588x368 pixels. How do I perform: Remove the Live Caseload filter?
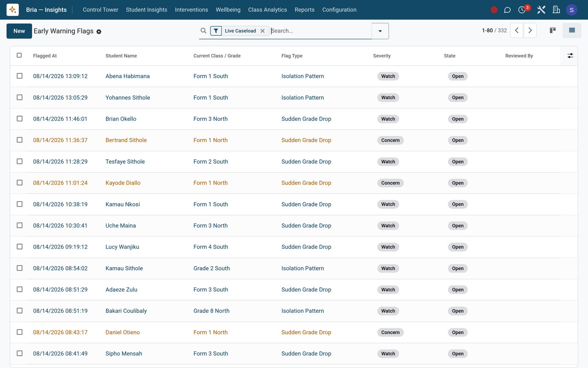tap(262, 31)
